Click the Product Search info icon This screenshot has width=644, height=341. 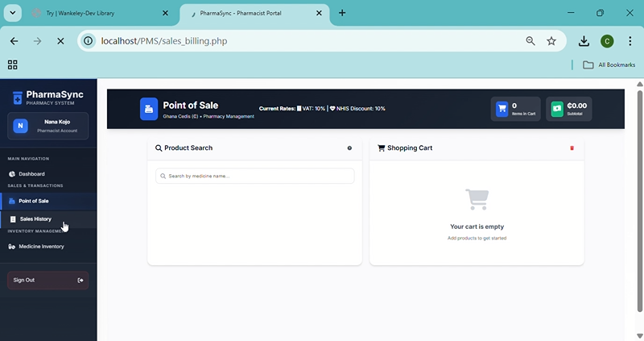tap(349, 148)
